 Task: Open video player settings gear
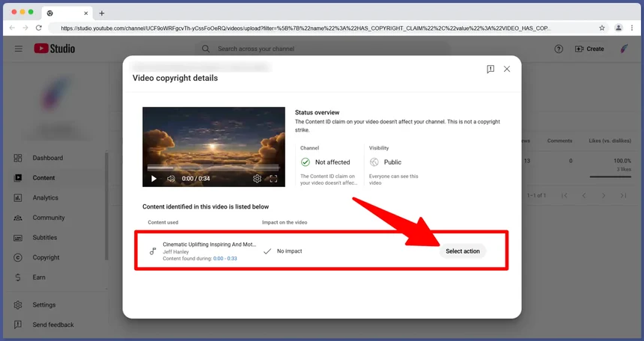pos(257,179)
